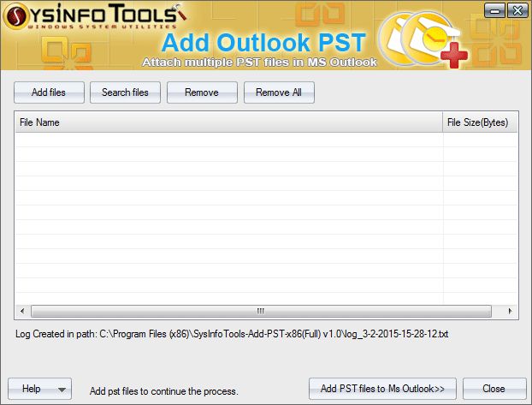
Task: Click "Attach multiple PST files in MS Outlook" subtitle
Action: point(259,63)
